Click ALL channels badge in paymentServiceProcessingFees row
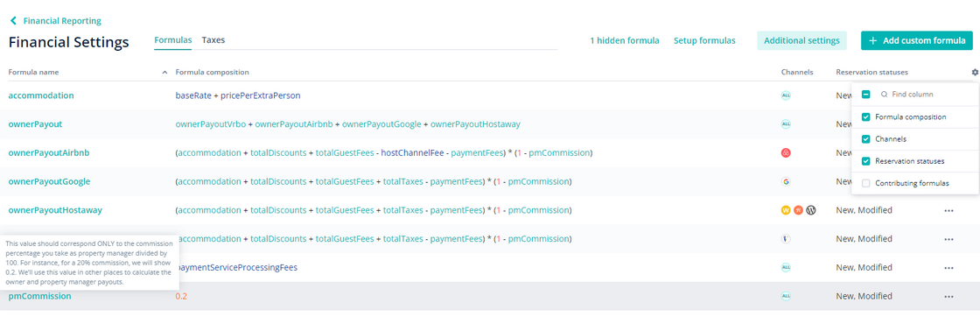 787,268
